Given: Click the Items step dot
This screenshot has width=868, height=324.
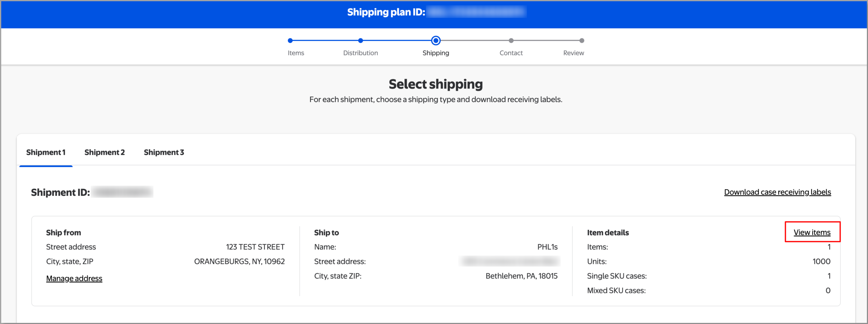Looking at the screenshot, I should tap(290, 41).
